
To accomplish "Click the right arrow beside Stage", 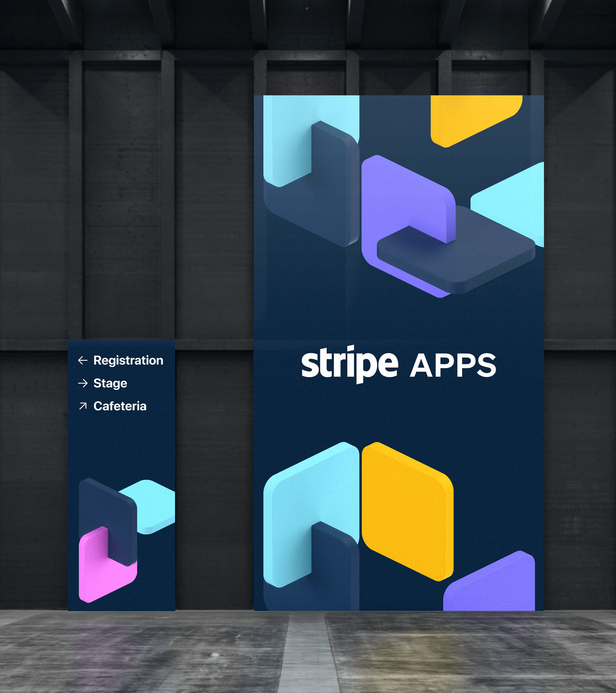I will coord(83,383).
